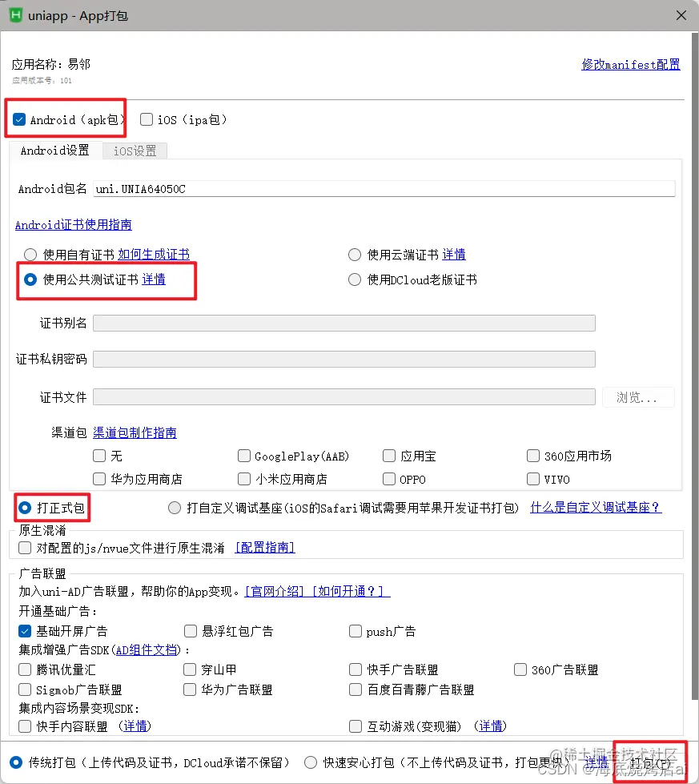Viewport: 699px width, 784px height.
Task: Open the 修改manifest配置 link
Action: pos(630,64)
